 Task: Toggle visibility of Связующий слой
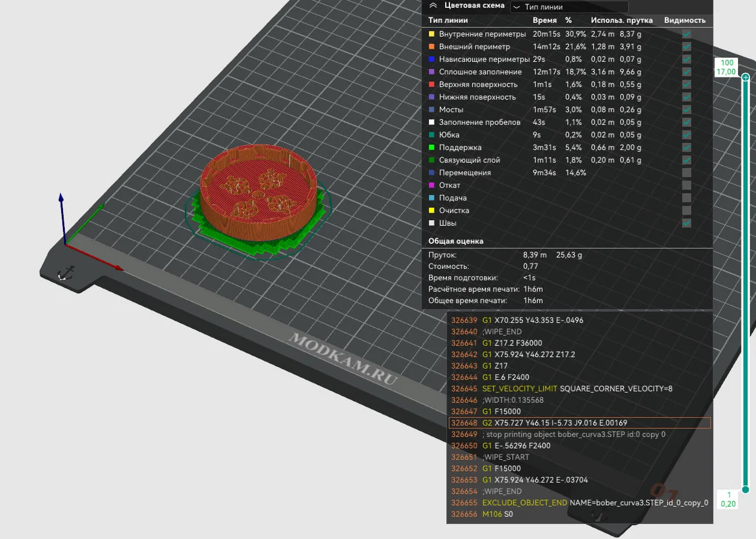(686, 160)
